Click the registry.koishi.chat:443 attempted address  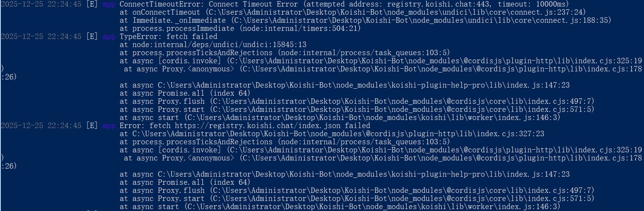coord(439,4)
